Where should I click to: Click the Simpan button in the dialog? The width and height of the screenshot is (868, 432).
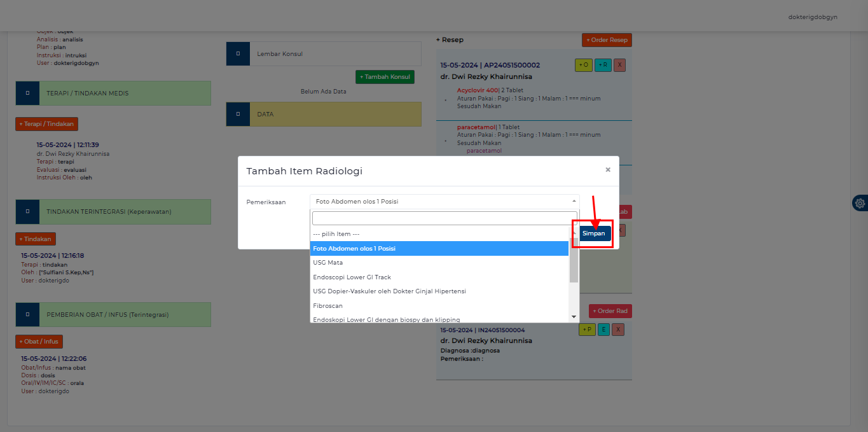tap(594, 233)
